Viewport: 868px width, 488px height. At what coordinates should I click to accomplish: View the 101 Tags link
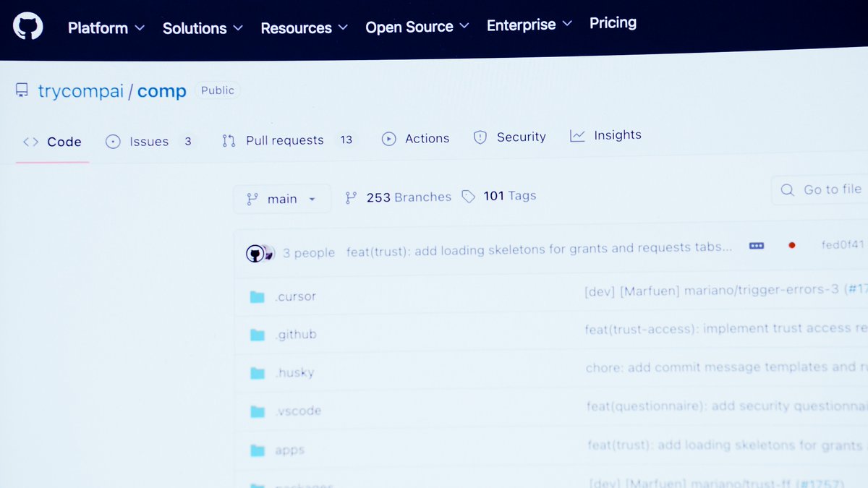pos(499,195)
